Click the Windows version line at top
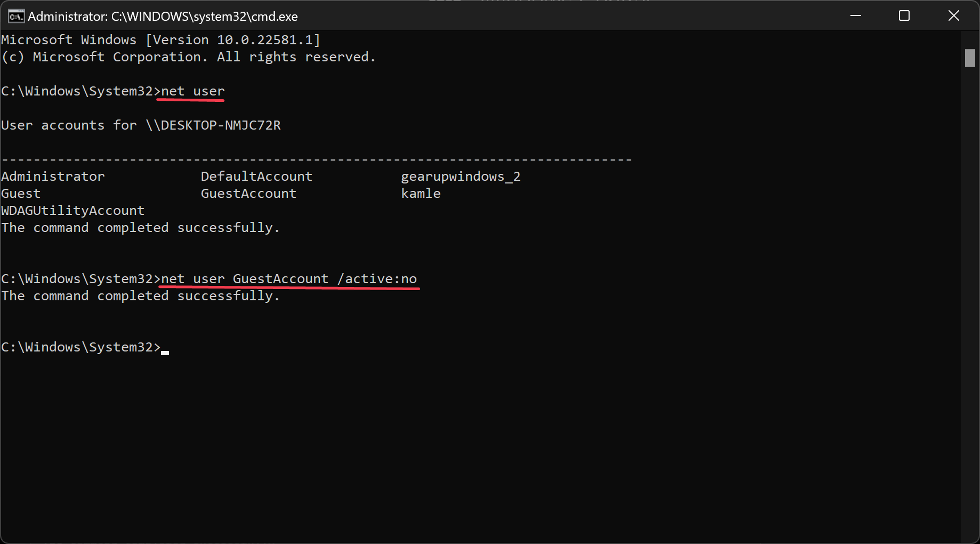Viewport: 980px width, 544px height. (160, 40)
